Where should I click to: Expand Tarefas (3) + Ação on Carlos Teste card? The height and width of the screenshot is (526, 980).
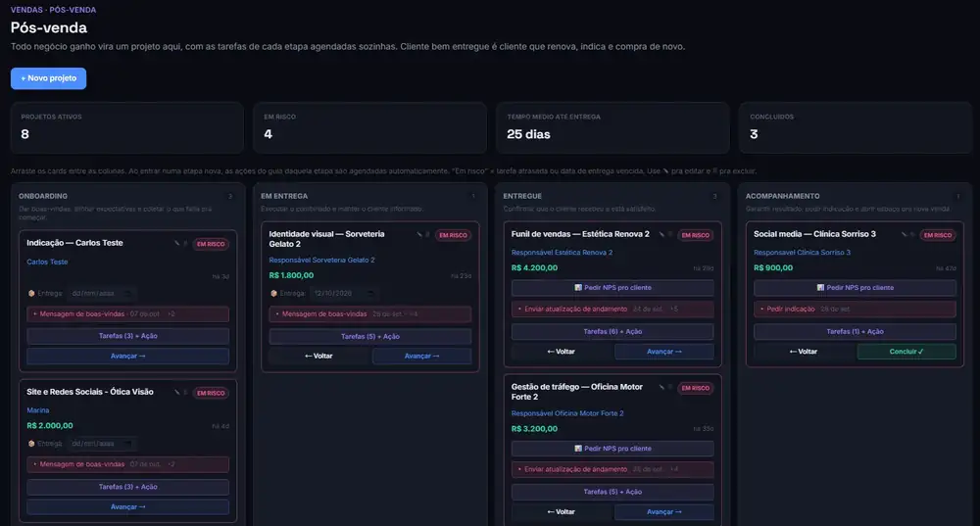(x=127, y=336)
